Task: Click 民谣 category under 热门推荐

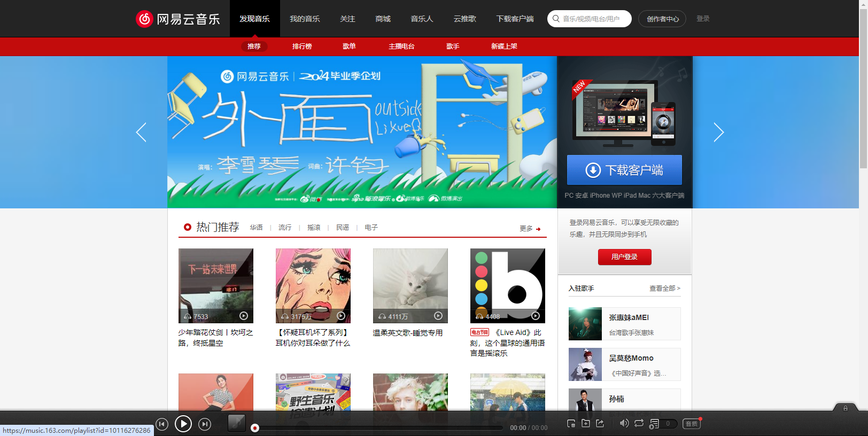Action: [x=343, y=228]
